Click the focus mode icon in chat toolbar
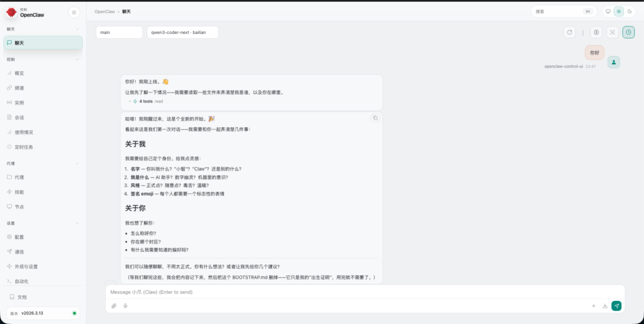The width and height of the screenshot is (644, 324). [x=613, y=32]
